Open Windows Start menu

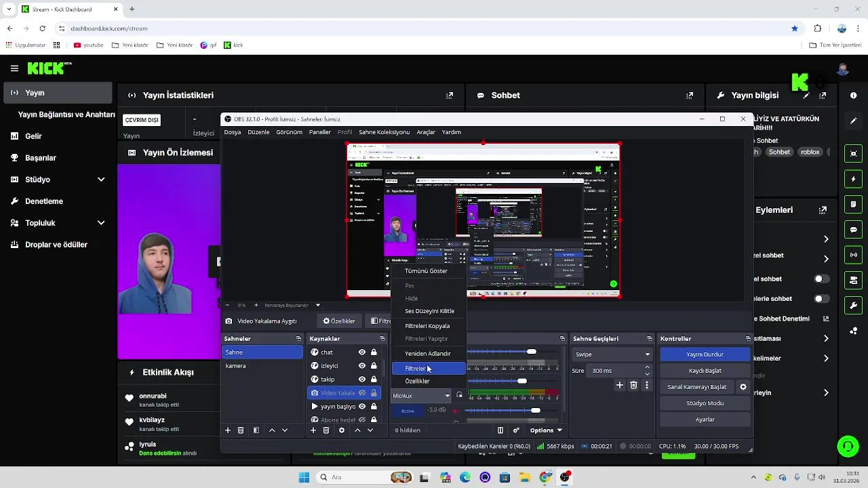coord(304,477)
